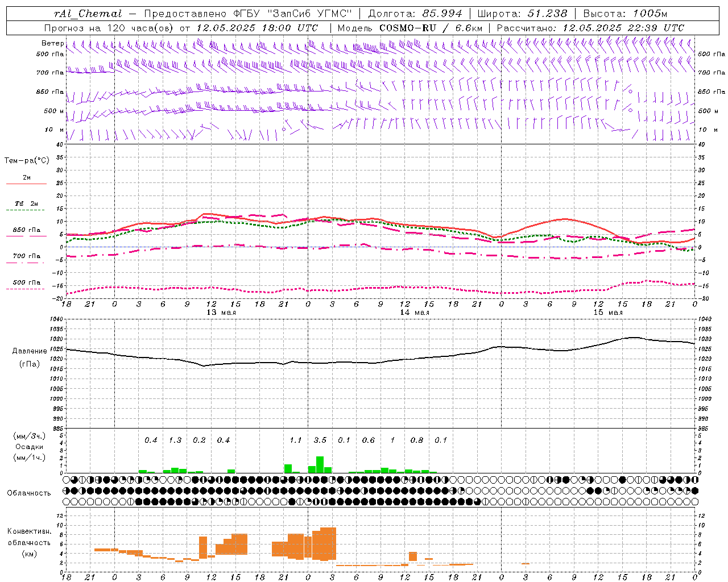Click the Td 2м dew point legend entry
Image resolution: width=728 pixels, height=582 pixels.
[26, 203]
